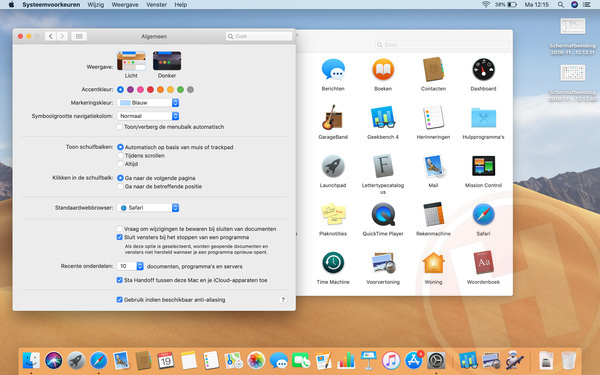Show all preferences grid button

(x=79, y=36)
